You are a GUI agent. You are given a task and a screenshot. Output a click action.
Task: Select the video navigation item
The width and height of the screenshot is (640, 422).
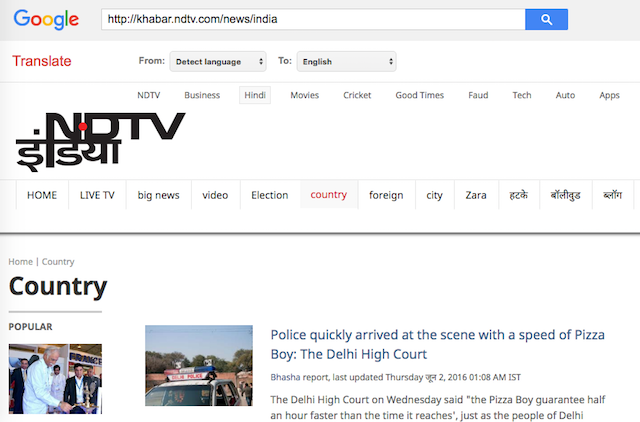pyautogui.click(x=215, y=195)
